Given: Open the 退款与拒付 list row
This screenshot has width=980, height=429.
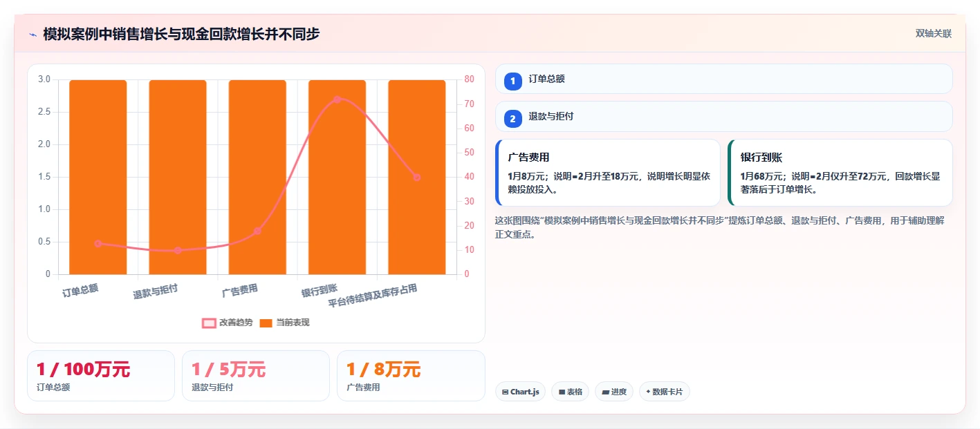Looking at the screenshot, I should 724,117.
